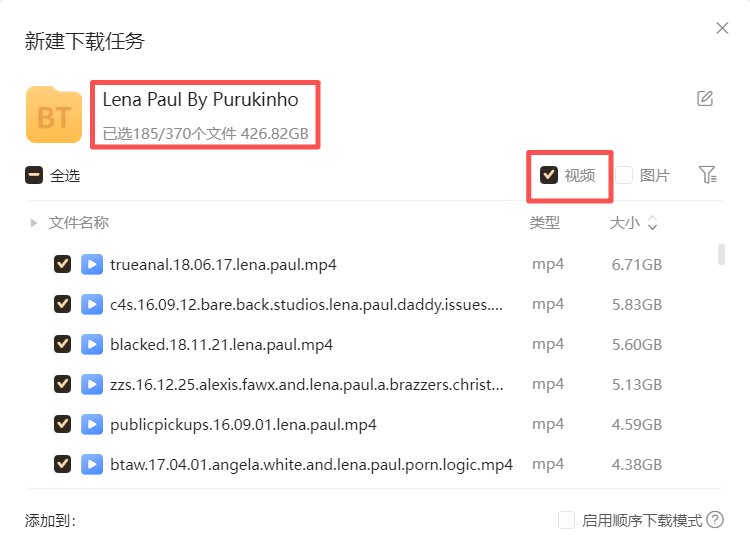Click the video file icon of the 5.60GB row
This screenshot has height=536, width=750.
point(92,344)
